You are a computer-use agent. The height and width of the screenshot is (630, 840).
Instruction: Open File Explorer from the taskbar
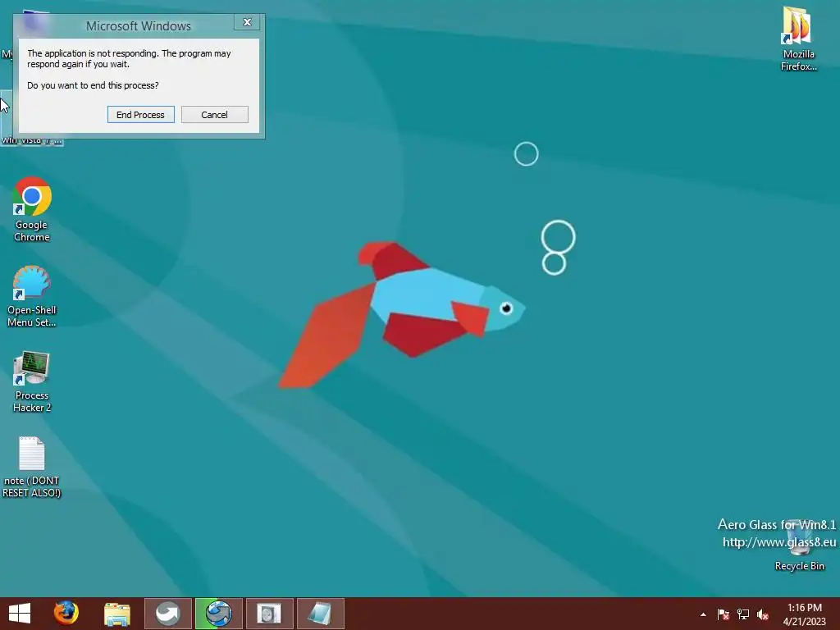(116, 614)
